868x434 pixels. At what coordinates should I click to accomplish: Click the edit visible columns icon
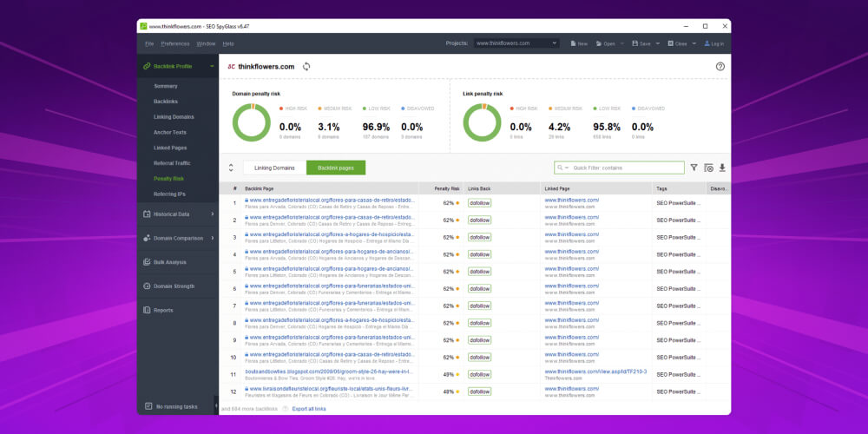point(708,168)
